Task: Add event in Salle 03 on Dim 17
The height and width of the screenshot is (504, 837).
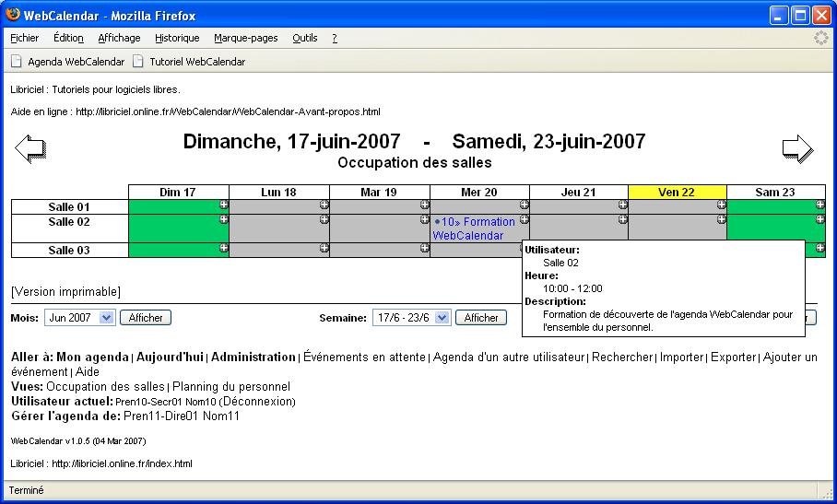Action: (224, 248)
